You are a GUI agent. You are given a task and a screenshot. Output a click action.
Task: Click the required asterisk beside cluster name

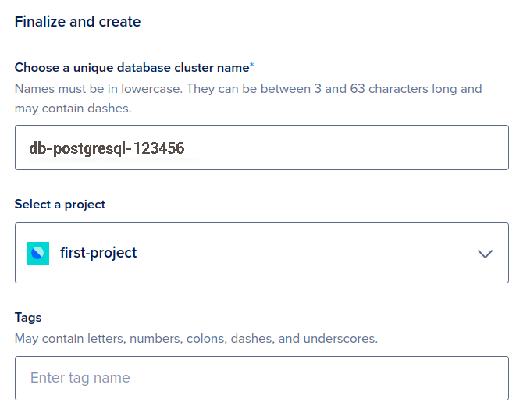pos(251,67)
